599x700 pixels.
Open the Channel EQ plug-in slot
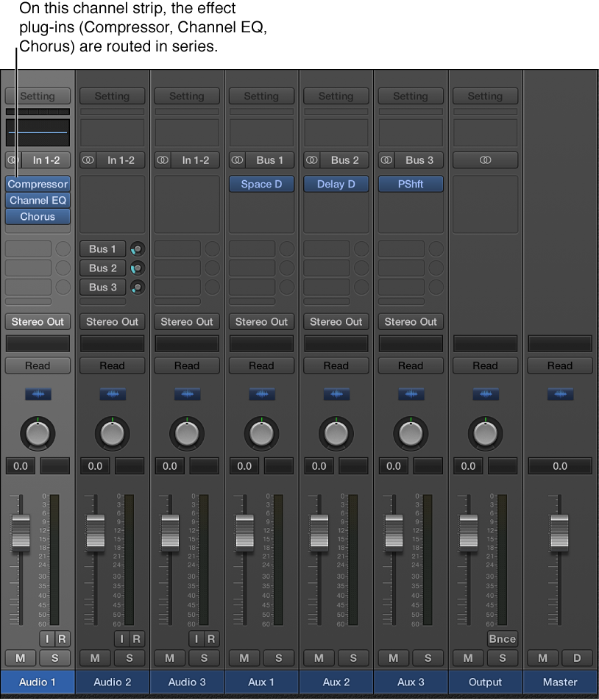38,200
